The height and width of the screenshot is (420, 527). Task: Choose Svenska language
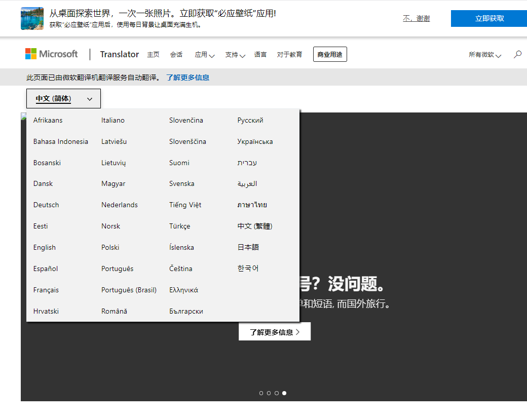(182, 184)
